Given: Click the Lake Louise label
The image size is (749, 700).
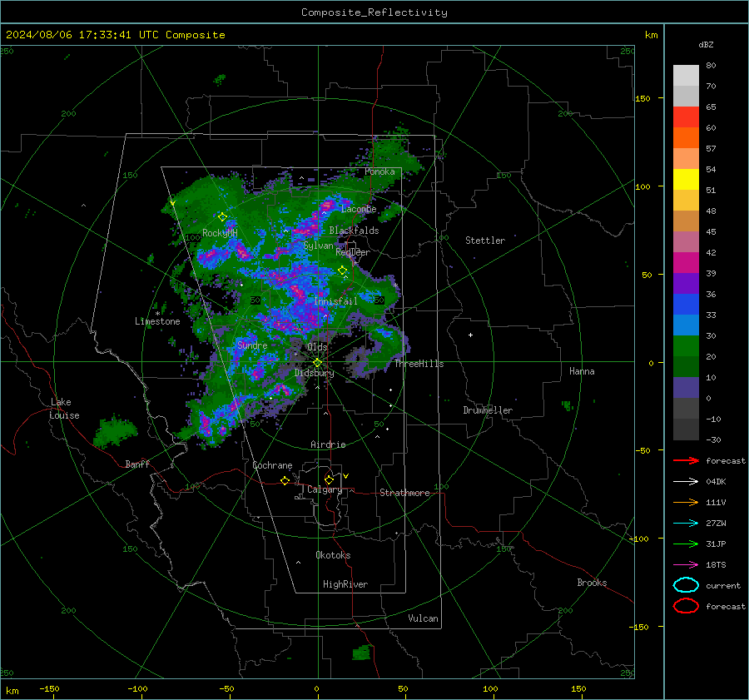Looking at the screenshot, I should click(64, 409).
